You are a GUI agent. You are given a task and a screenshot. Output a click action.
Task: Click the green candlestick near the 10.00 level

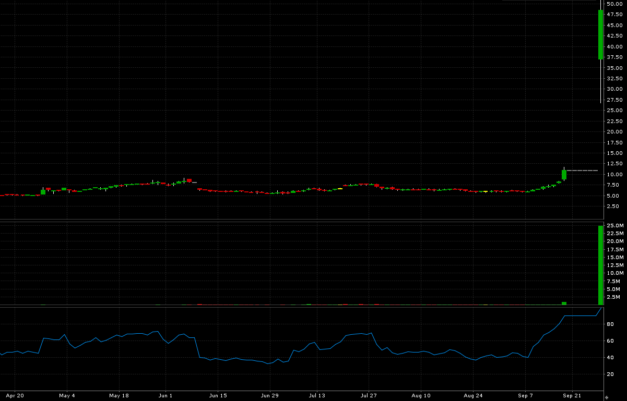pos(564,175)
